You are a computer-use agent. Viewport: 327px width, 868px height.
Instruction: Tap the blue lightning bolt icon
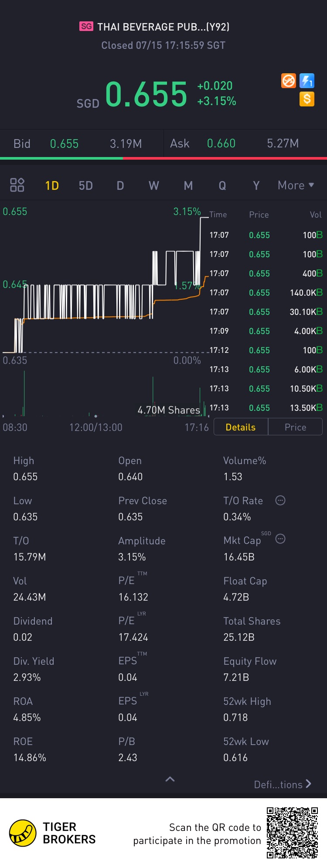pos(307,81)
